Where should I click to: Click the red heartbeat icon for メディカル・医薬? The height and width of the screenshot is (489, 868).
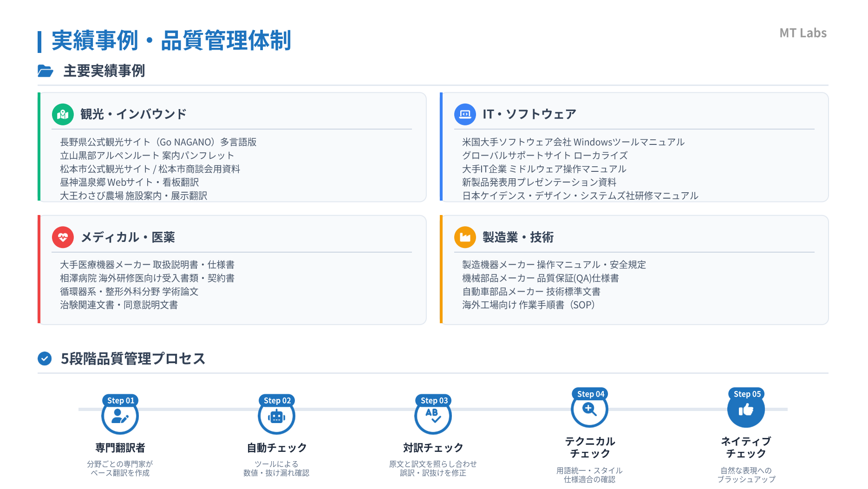coord(63,237)
